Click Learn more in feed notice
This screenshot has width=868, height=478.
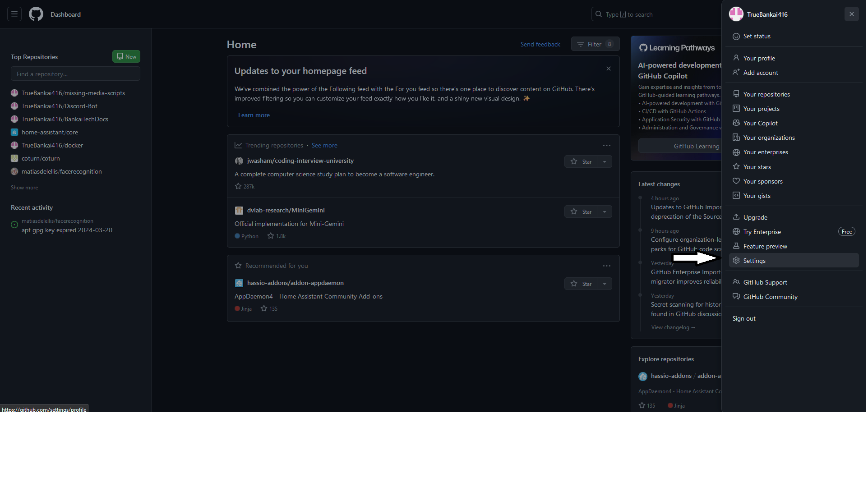(254, 115)
